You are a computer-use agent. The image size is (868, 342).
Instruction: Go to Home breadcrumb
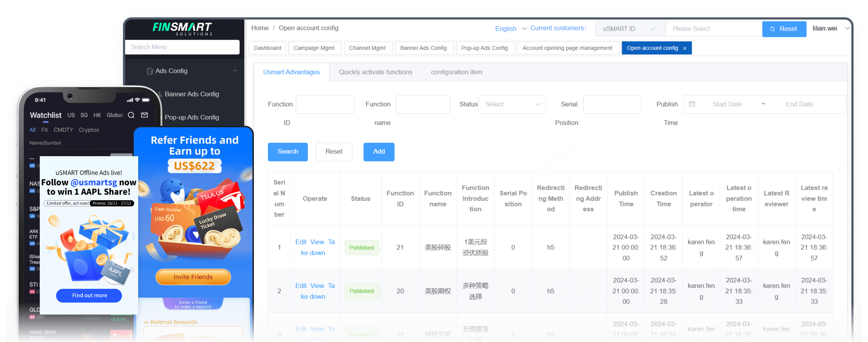260,28
